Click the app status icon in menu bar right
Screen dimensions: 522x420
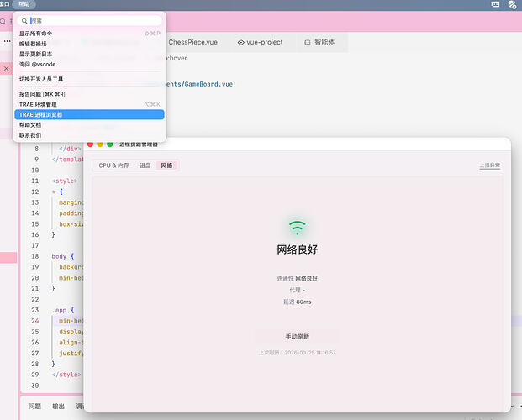tap(513, 4)
